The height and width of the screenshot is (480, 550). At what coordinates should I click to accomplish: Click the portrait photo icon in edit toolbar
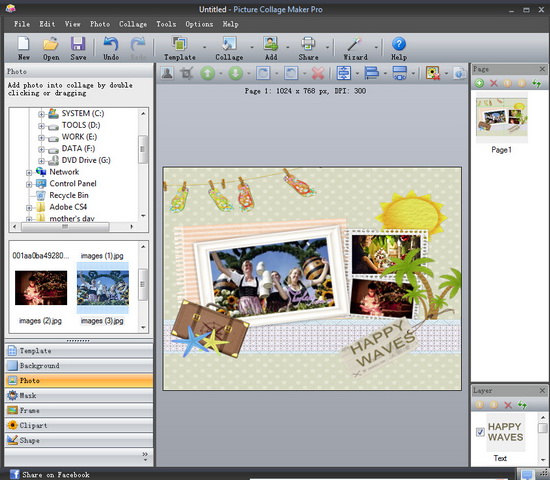coord(167,73)
